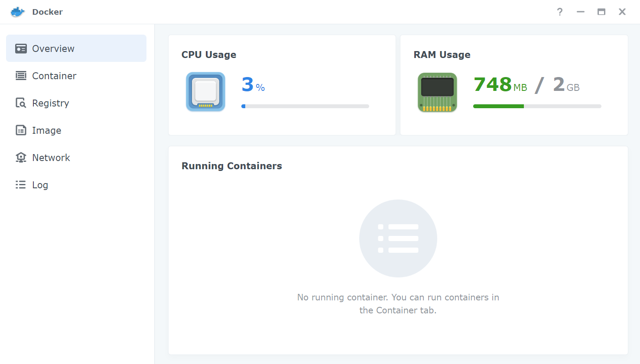640x364 pixels.
Task: Click the 'No running container' message
Action: tap(398, 304)
